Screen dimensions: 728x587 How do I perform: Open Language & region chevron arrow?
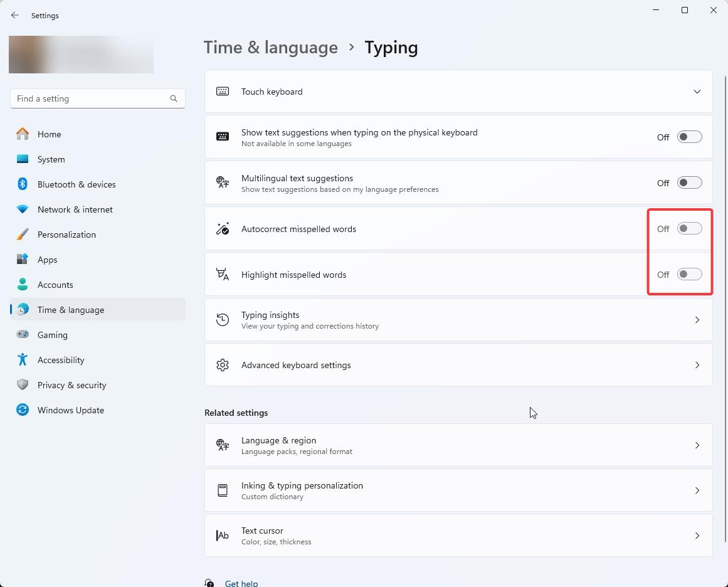[x=697, y=445]
